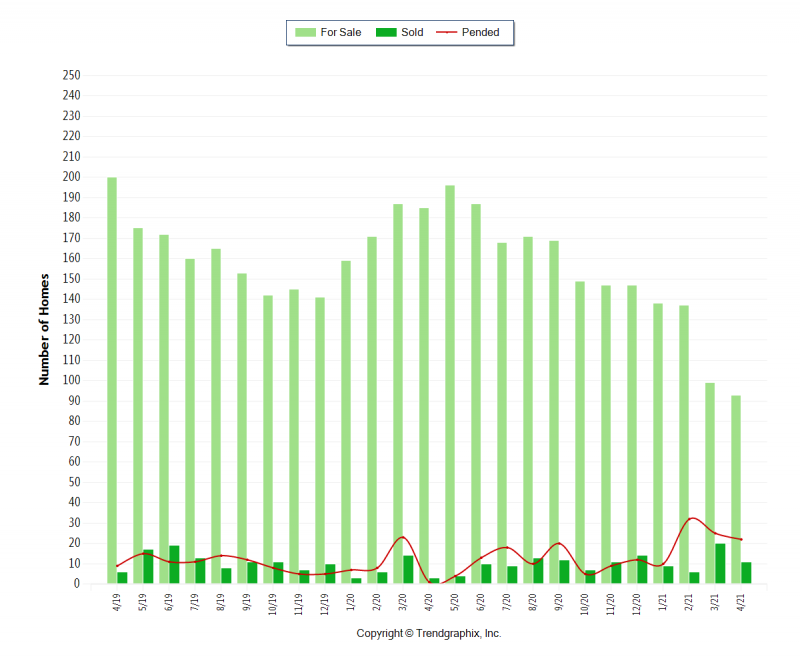Click the Number of Homes axis title
The image size is (800, 667).
[44, 329]
